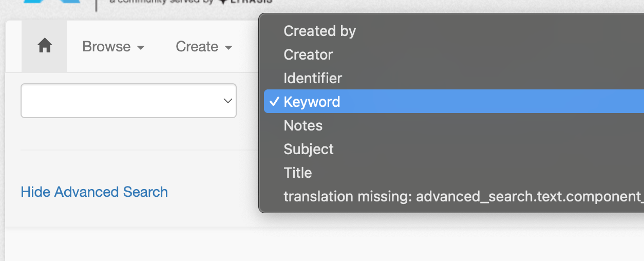The image size is (644, 261).
Task: Select the checked Keyword option
Action: 454,102
